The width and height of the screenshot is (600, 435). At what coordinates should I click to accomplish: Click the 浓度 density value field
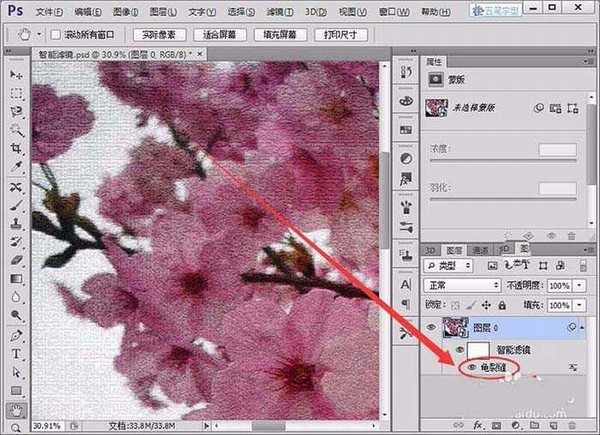(x=557, y=149)
